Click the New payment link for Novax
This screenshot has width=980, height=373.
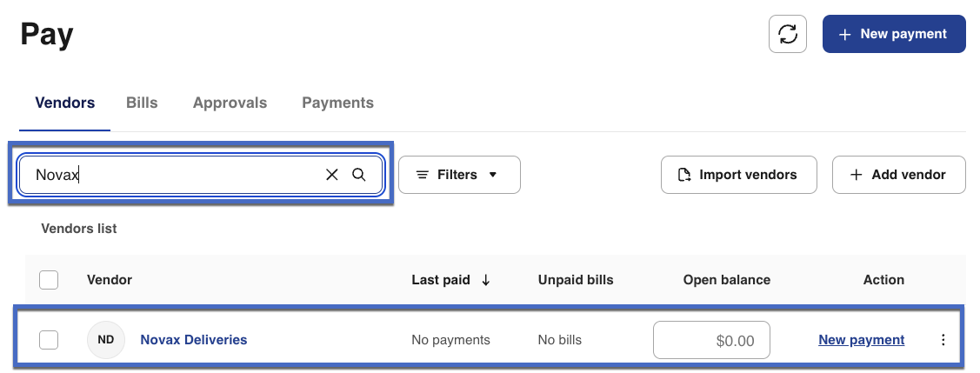point(861,340)
